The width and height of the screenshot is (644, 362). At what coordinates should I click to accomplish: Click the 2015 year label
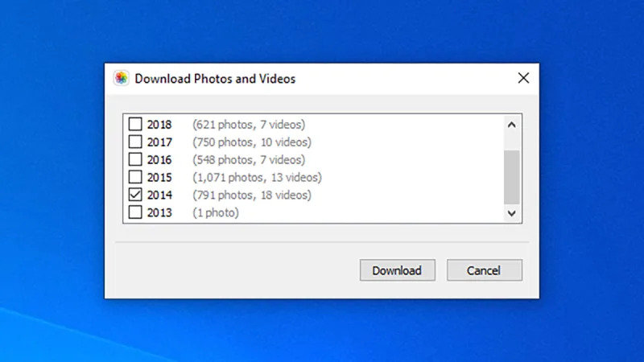coord(159,177)
